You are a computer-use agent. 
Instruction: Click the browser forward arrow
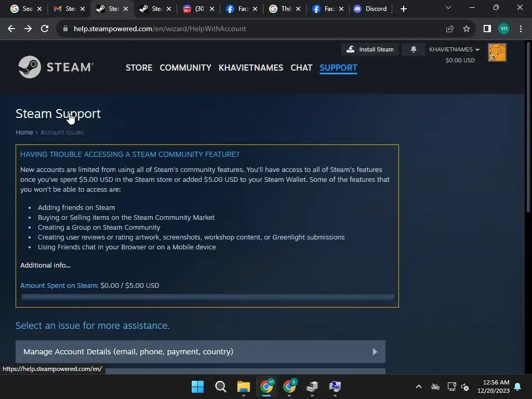coord(28,29)
